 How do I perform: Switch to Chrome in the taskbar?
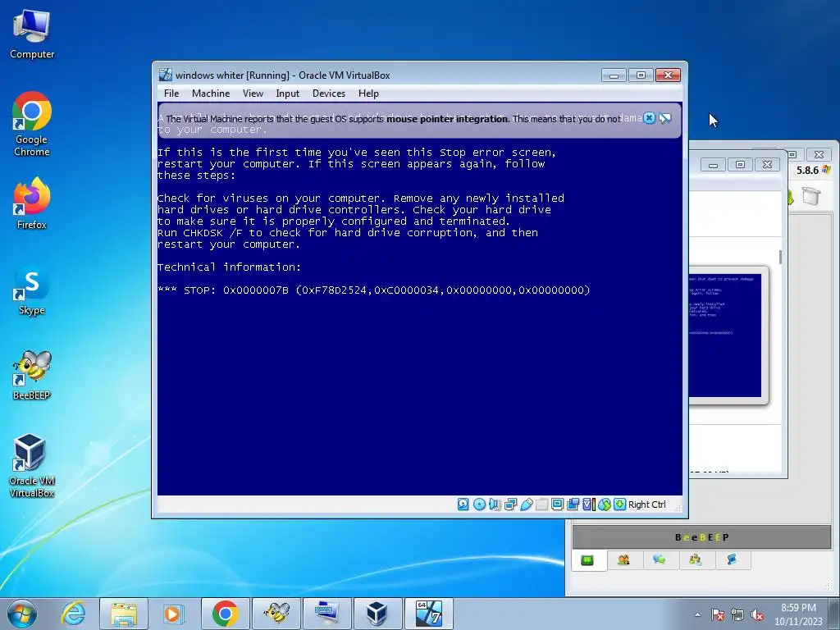[225, 614]
